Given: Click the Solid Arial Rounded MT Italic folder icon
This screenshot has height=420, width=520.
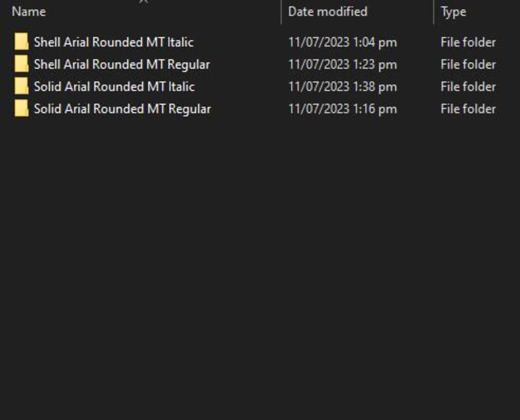Looking at the screenshot, I should tap(21, 86).
